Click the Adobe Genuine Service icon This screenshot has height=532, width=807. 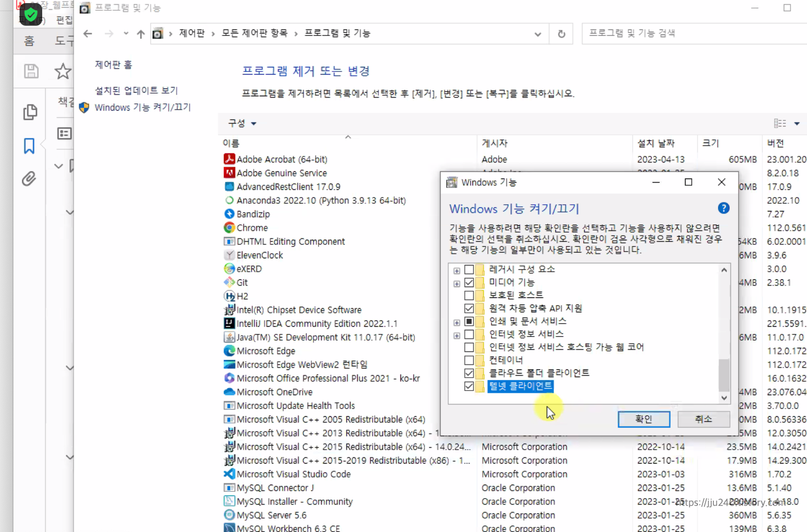tap(229, 173)
